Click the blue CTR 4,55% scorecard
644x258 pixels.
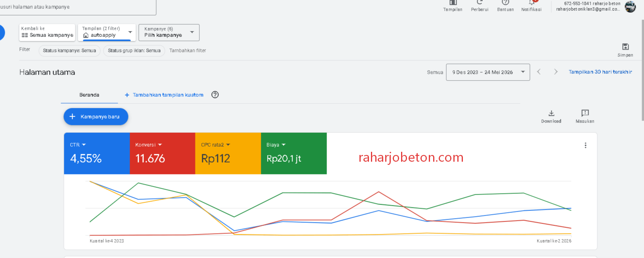(x=97, y=153)
